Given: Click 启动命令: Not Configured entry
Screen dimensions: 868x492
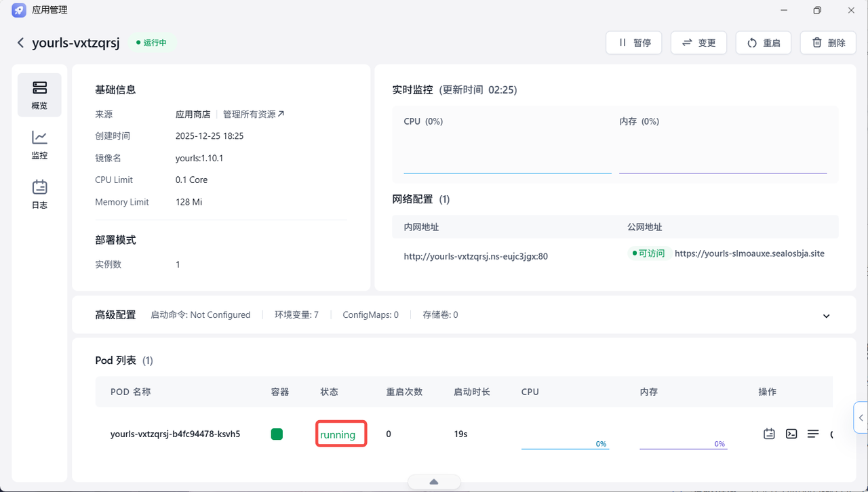Looking at the screenshot, I should pyautogui.click(x=201, y=315).
